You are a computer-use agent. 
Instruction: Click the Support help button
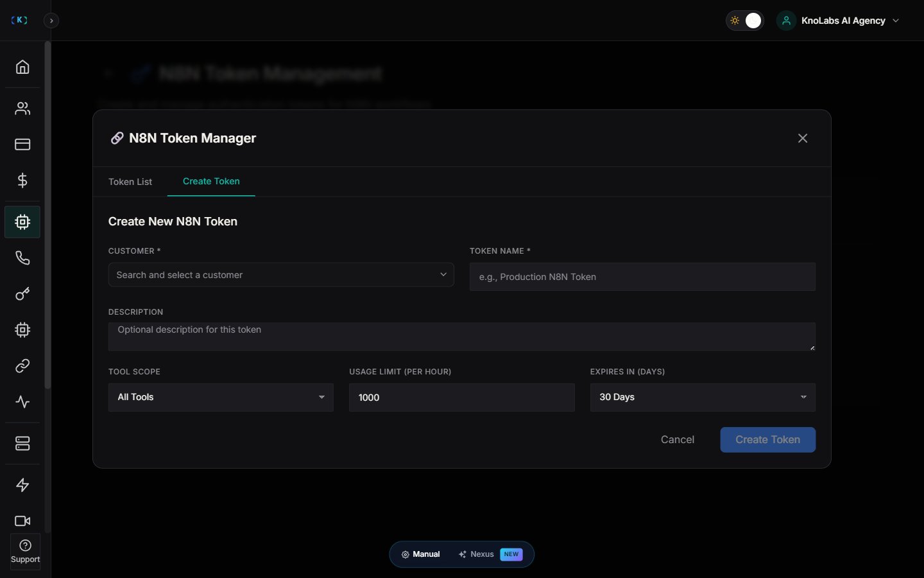click(25, 552)
